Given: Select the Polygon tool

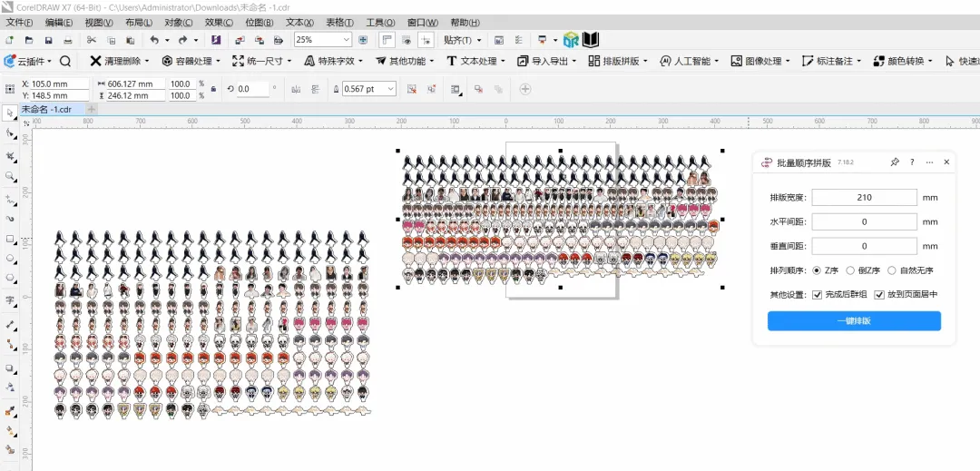Looking at the screenshot, I should click(x=9, y=277).
